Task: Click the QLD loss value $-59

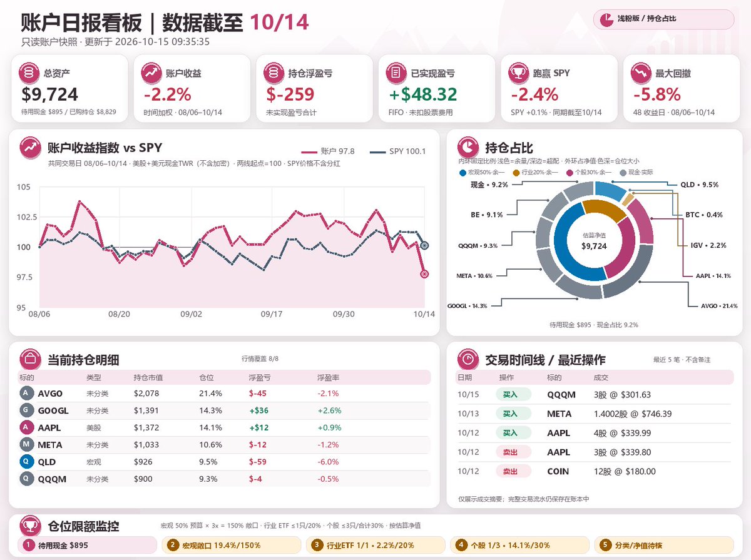Action: pos(258,462)
